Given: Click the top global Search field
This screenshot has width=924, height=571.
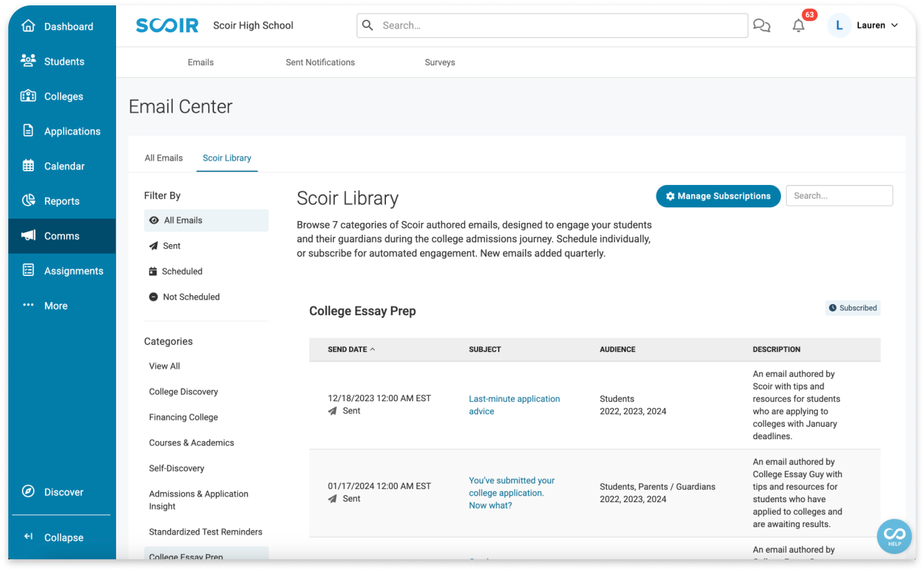Looking at the screenshot, I should tap(552, 25).
